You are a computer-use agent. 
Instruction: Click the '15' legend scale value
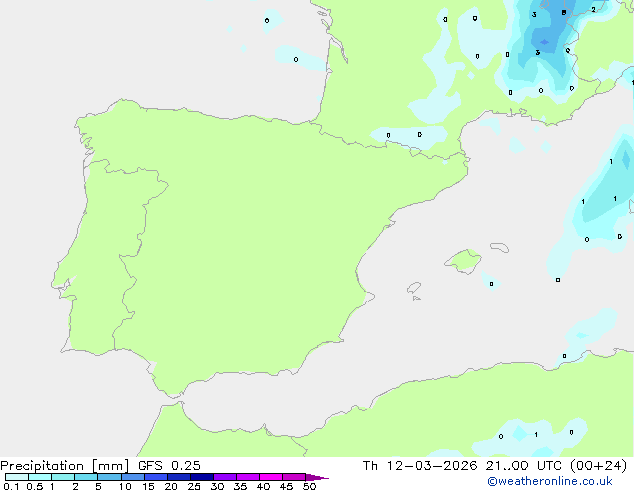[148, 486]
